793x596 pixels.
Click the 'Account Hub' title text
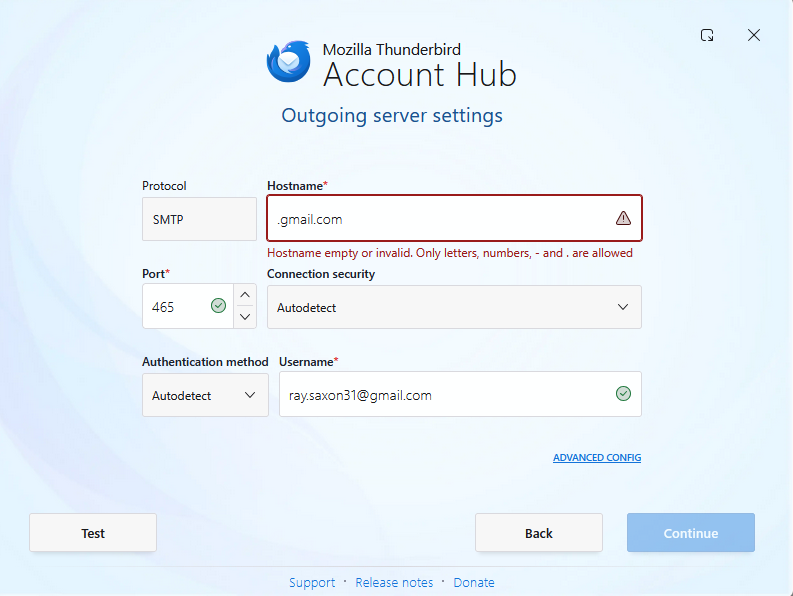420,75
